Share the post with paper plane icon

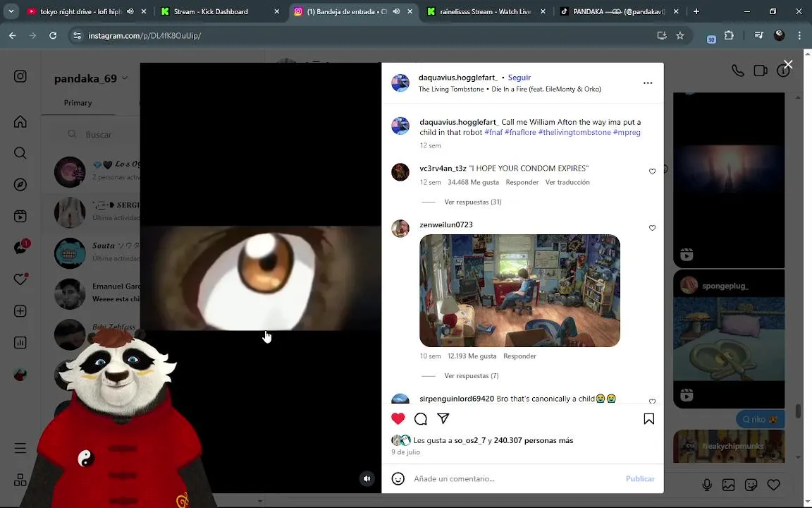point(443,418)
